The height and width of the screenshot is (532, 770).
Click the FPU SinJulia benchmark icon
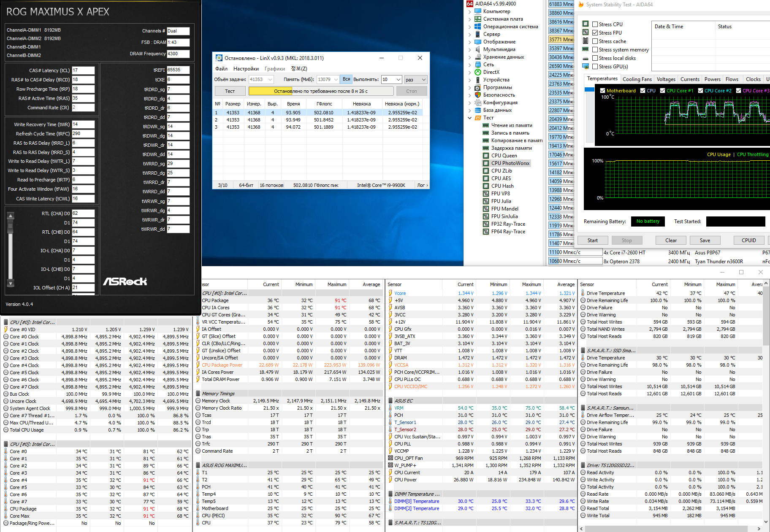[x=486, y=216]
